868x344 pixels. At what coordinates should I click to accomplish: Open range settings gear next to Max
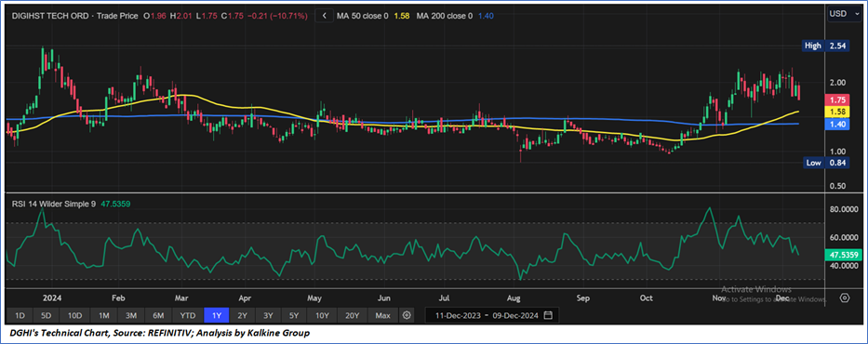point(407,316)
